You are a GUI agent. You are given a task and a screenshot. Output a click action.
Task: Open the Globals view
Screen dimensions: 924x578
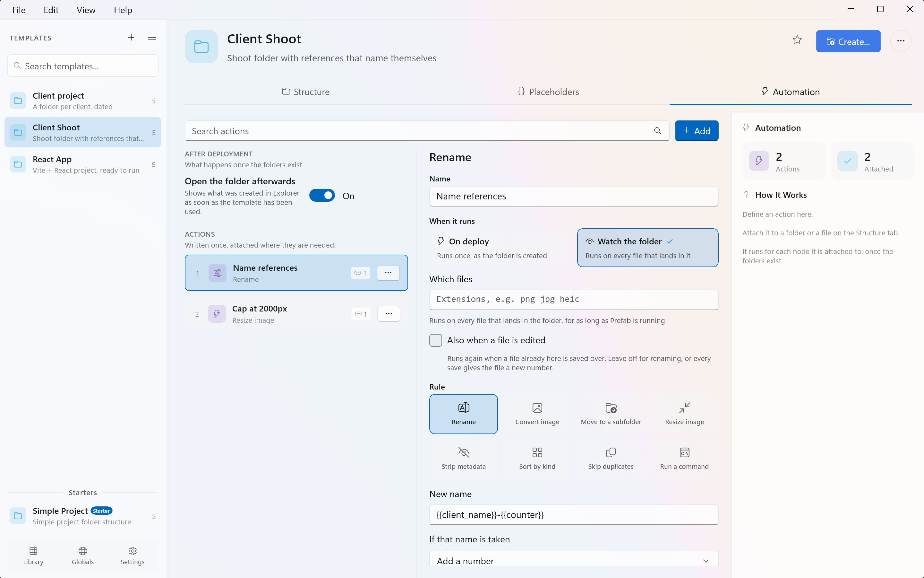click(83, 556)
